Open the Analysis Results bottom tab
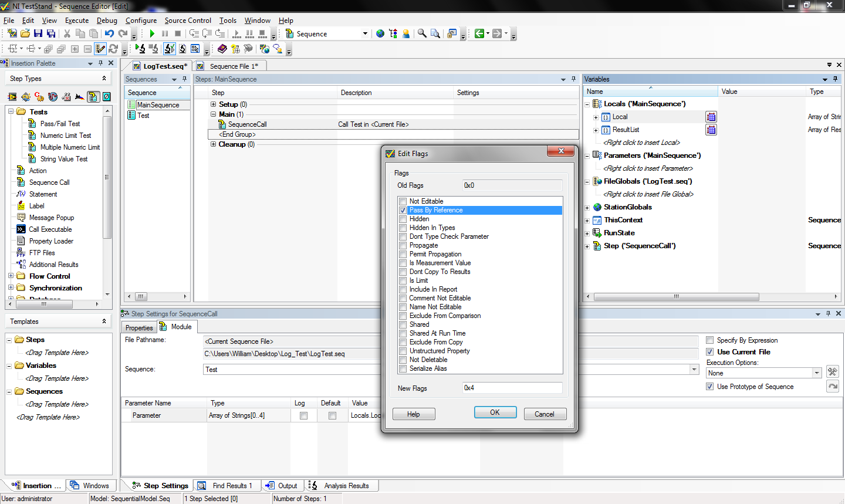This screenshot has height=504, width=845. [x=342, y=486]
